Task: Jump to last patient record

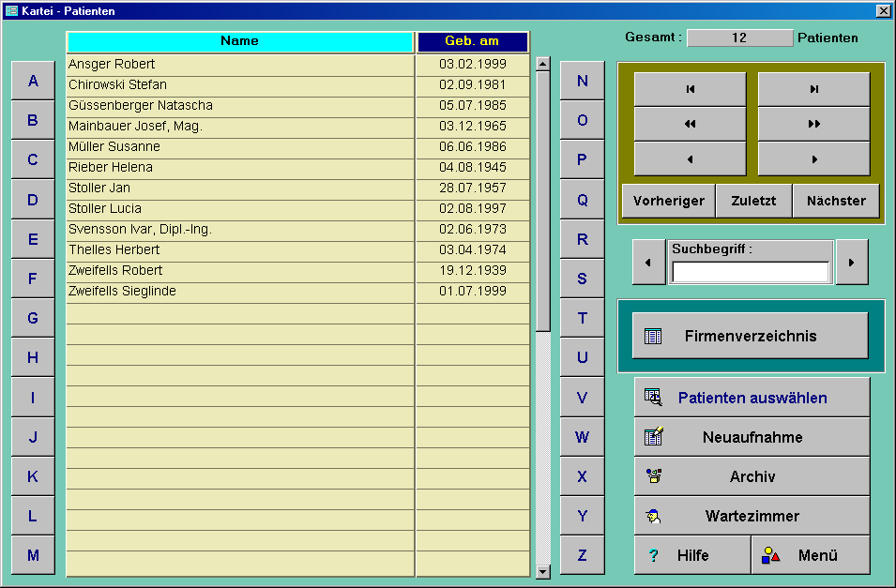Action: coord(813,89)
